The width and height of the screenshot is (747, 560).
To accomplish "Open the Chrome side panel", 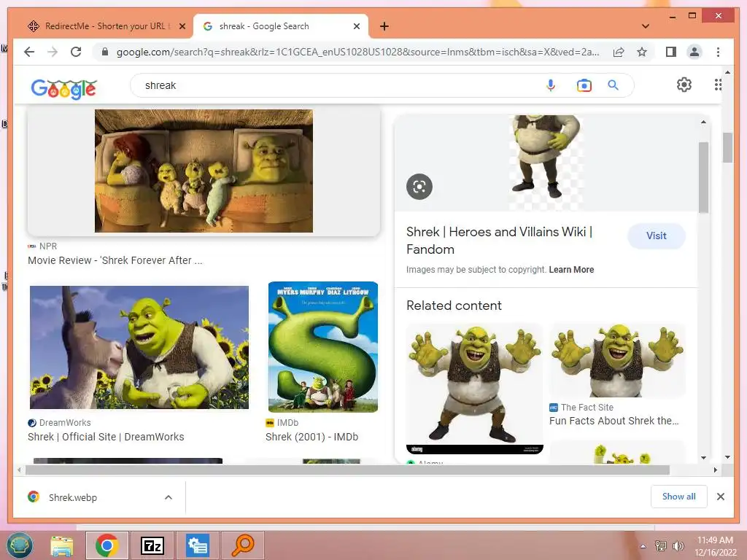I will (671, 52).
